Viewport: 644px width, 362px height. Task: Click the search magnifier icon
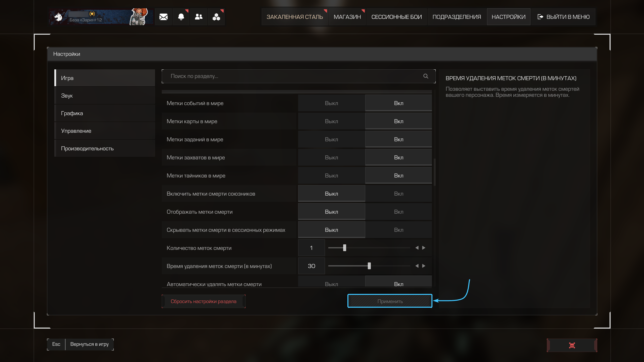tap(426, 76)
